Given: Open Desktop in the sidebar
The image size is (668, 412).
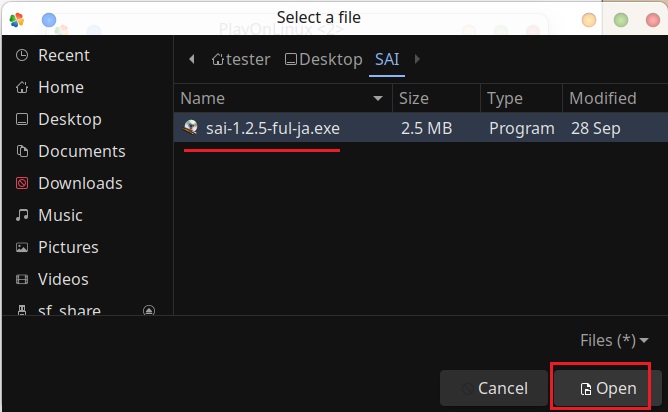Looking at the screenshot, I should point(69,120).
